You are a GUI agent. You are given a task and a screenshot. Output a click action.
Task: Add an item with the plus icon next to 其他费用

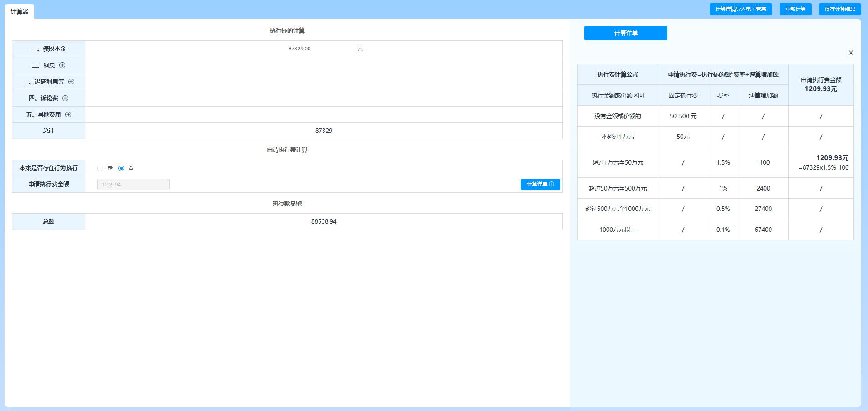[69, 114]
